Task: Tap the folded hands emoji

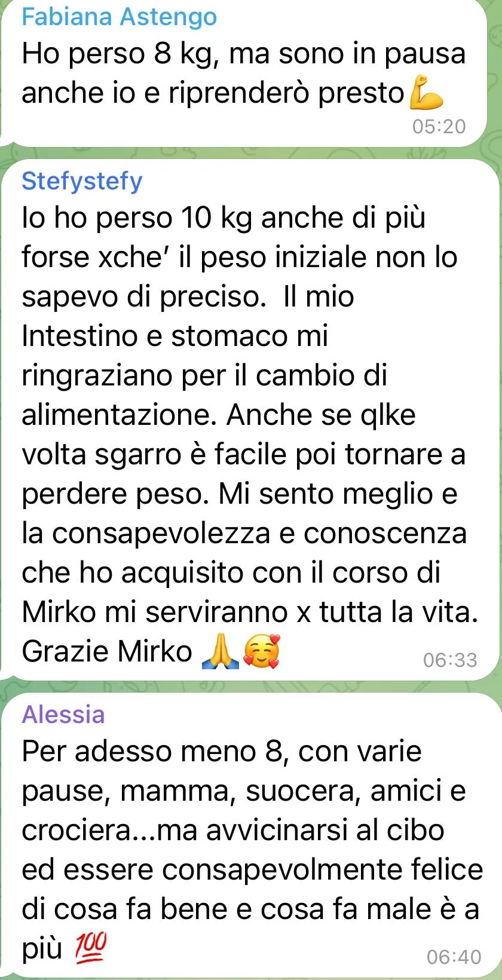Action: tap(221, 651)
